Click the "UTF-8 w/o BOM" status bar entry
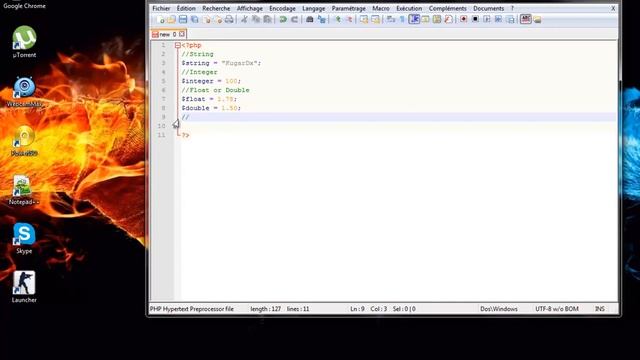This screenshot has height=360, width=640. pos(557,309)
